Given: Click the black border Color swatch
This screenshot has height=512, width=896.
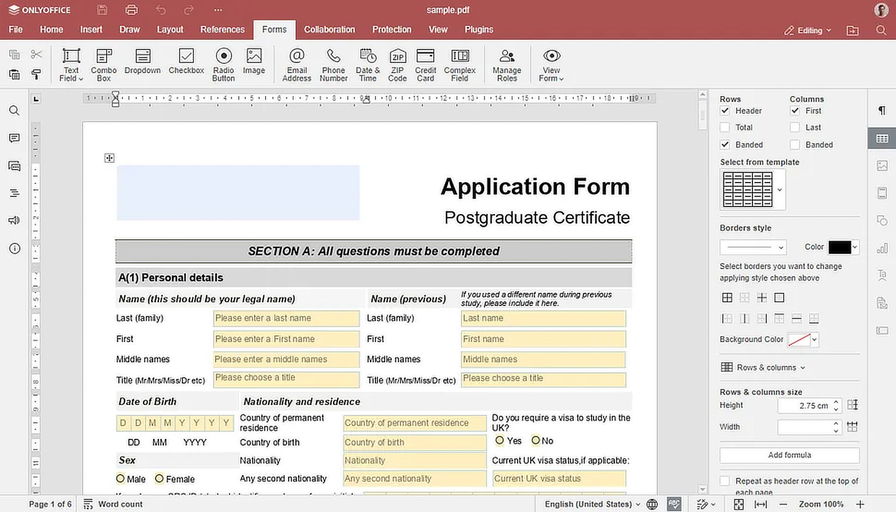Looking at the screenshot, I should [839, 247].
